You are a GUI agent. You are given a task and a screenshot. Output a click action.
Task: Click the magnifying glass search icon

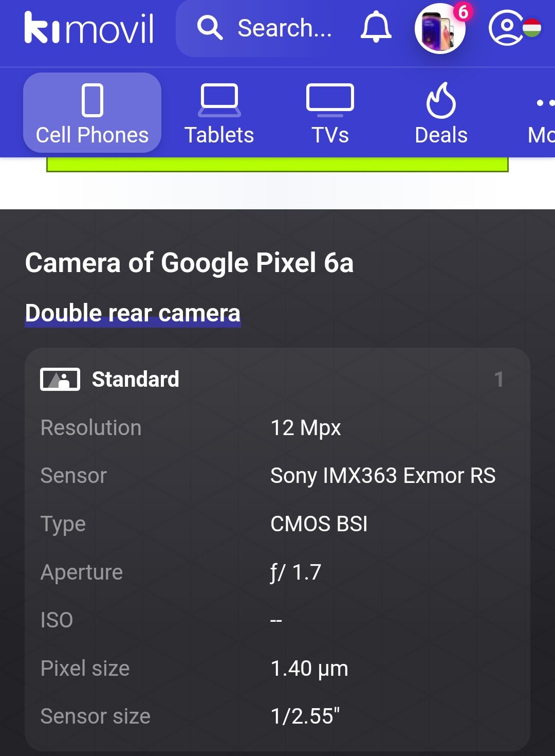(210, 28)
